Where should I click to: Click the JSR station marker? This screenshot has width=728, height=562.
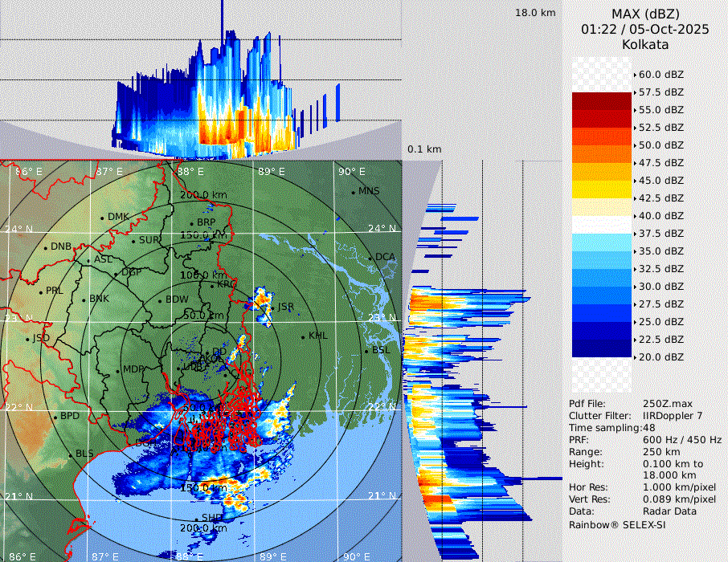click(x=272, y=307)
